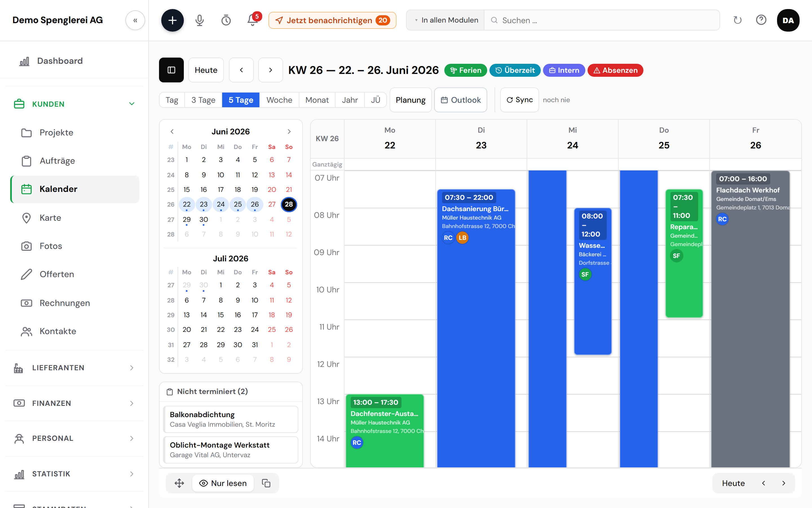Enable Nur lesen read-only mode

coord(223,483)
